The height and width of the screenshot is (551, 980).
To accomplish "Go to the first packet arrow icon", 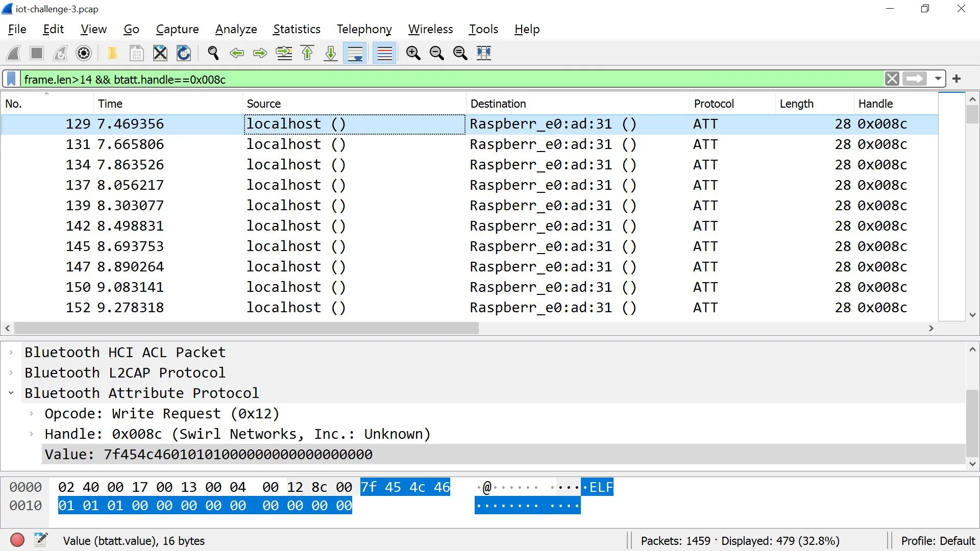I will 307,53.
